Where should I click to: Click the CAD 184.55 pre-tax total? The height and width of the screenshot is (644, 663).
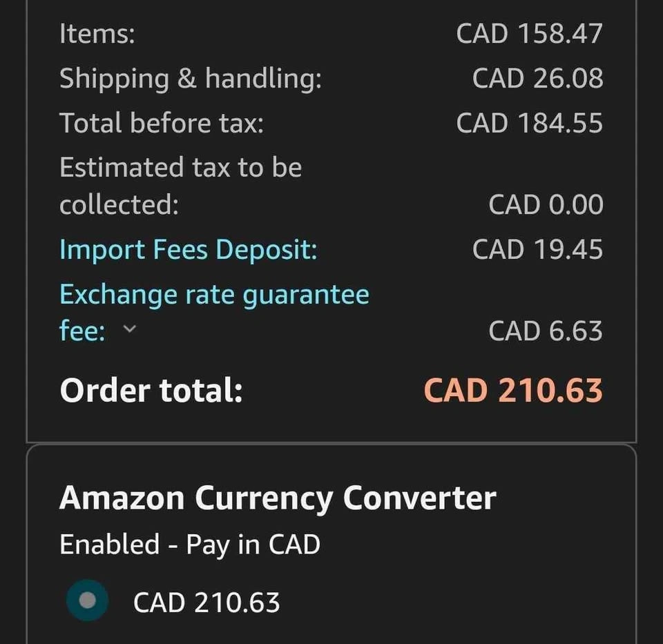pos(529,124)
